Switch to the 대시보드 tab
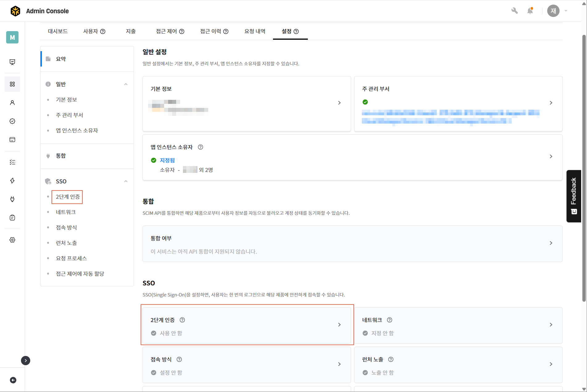Image resolution: width=587 pixels, height=392 pixels. [x=58, y=31]
